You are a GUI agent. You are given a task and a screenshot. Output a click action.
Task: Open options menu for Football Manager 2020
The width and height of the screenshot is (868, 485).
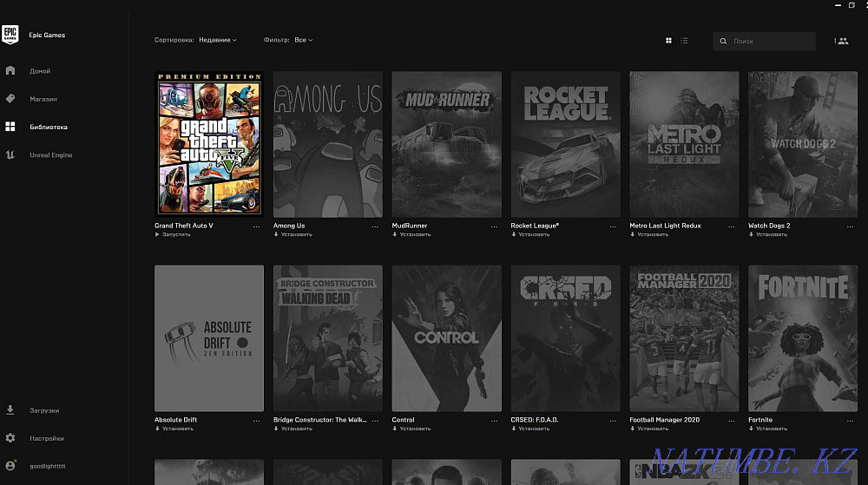tap(731, 421)
